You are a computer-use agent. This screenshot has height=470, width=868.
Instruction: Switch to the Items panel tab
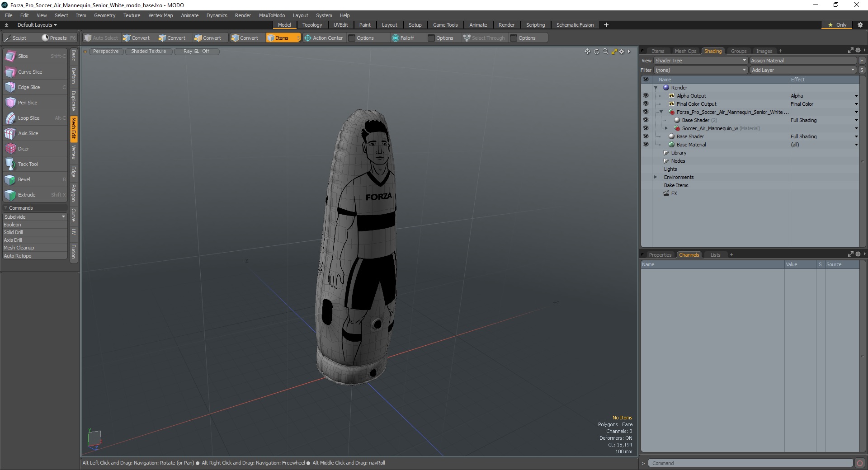tap(658, 51)
